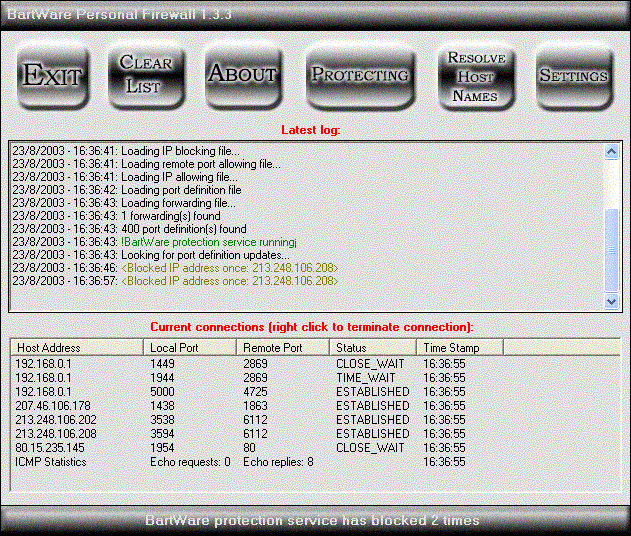Viewport: 631px width, 536px height.
Task: Click remote port 1863 cell
Action: tap(255, 406)
